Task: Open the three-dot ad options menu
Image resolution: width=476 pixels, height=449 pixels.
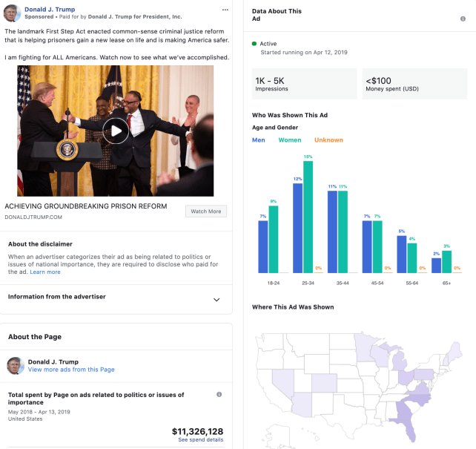Action: click(225, 10)
